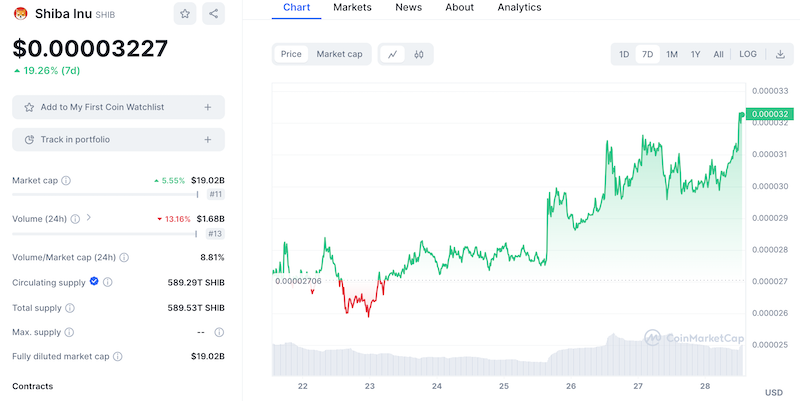Click the info icon right of Max. supply label
Image resolution: width=800 pixels, height=401 pixels.
point(69,332)
